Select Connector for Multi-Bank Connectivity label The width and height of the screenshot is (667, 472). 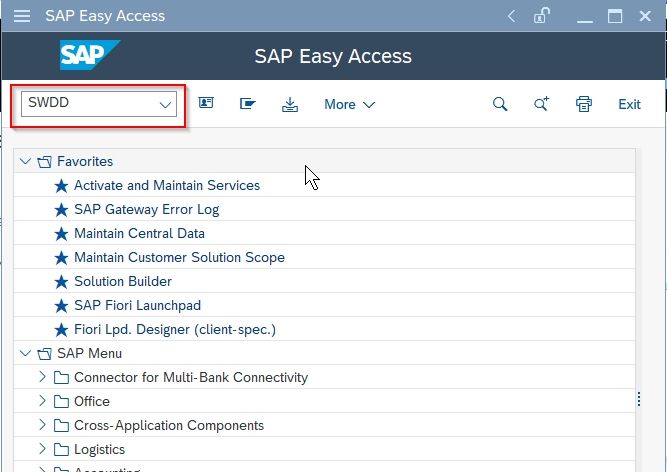pos(191,378)
